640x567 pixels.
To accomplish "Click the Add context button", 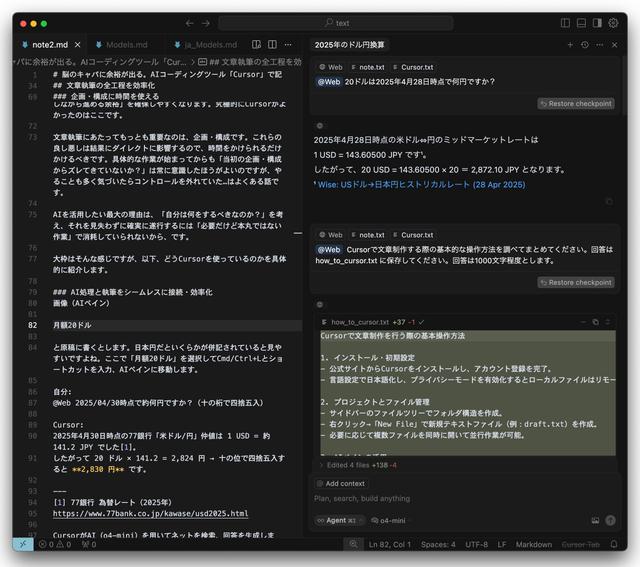I will pyautogui.click(x=341, y=484).
